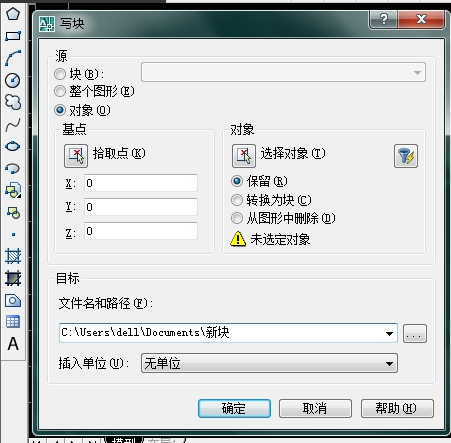Viewport: 451px width, 443px height.
Task: Click the dialog help question-mark button
Action: pyautogui.click(x=383, y=19)
